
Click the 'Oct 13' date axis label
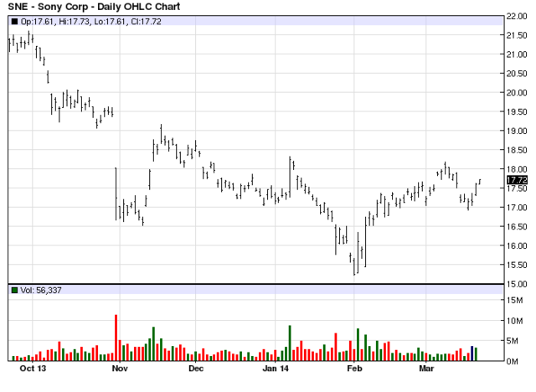point(33,369)
